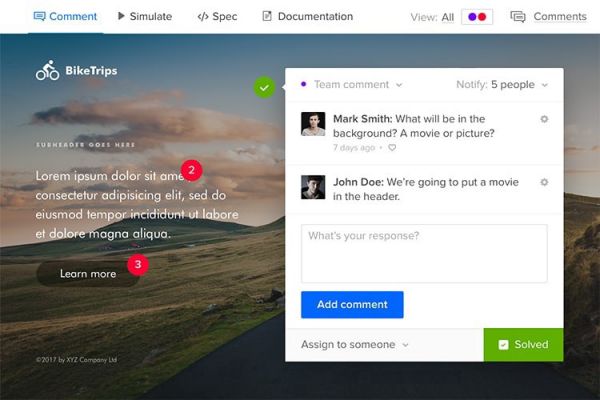This screenshot has width=600, height=400.
Task: Open the Spec tab
Action: pos(217,17)
